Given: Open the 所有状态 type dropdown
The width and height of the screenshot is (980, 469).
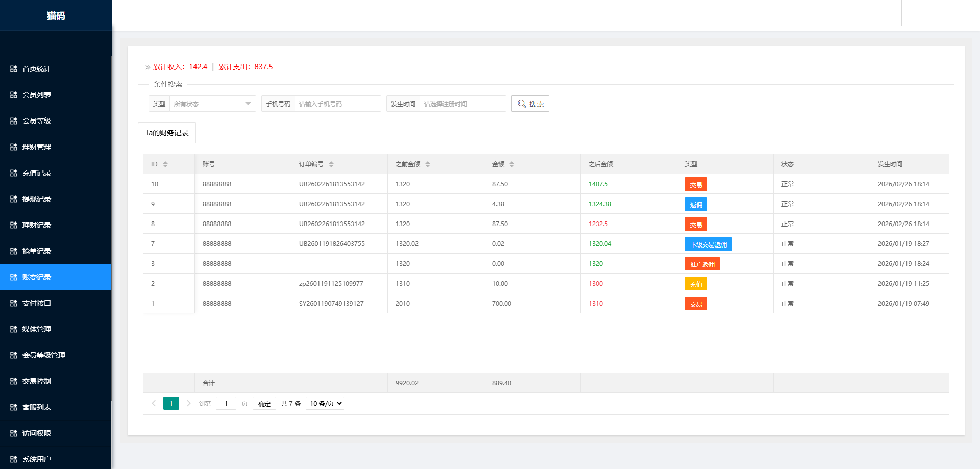Looking at the screenshot, I should pyautogui.click(x=212, y=104).
